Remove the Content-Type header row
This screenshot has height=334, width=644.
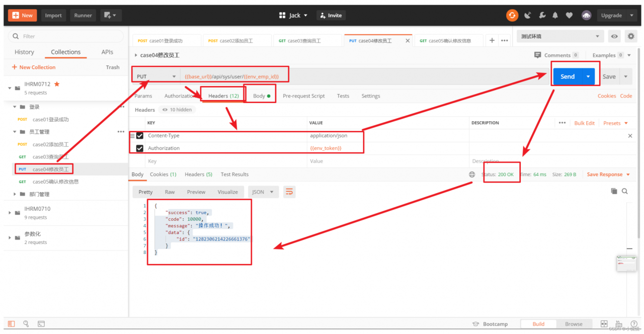(x=630, y=136)
